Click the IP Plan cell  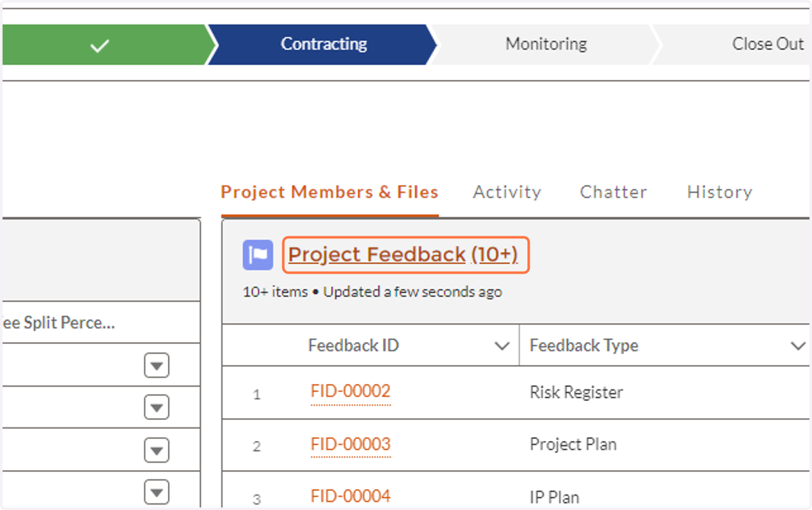554,498
